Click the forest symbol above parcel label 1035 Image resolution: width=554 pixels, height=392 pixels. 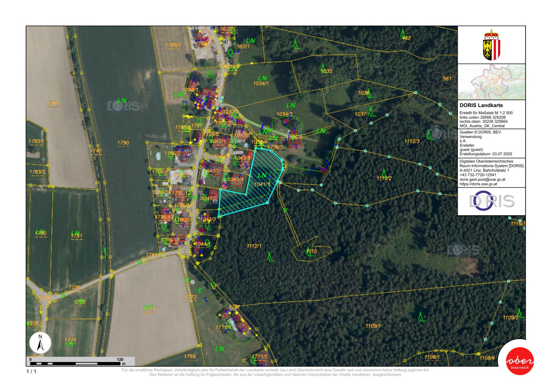pos(323,66)
